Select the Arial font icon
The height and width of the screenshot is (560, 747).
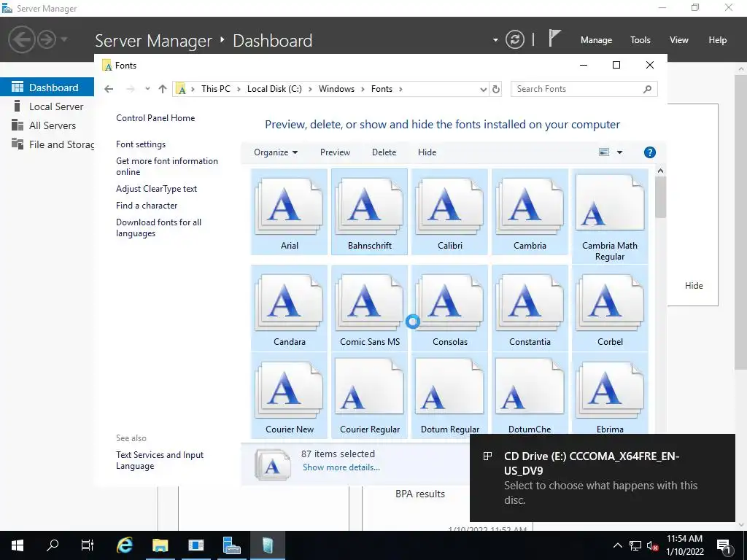pos(289,212)
